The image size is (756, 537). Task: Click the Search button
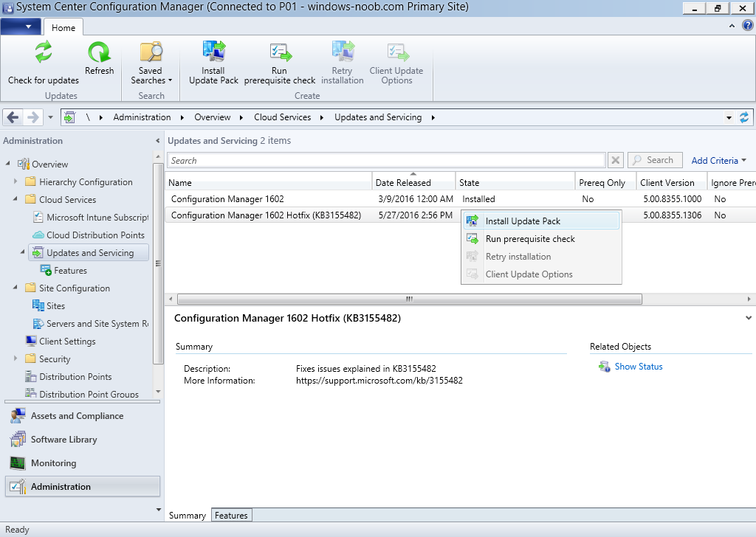pyautogui.click(x=655, y=160)
